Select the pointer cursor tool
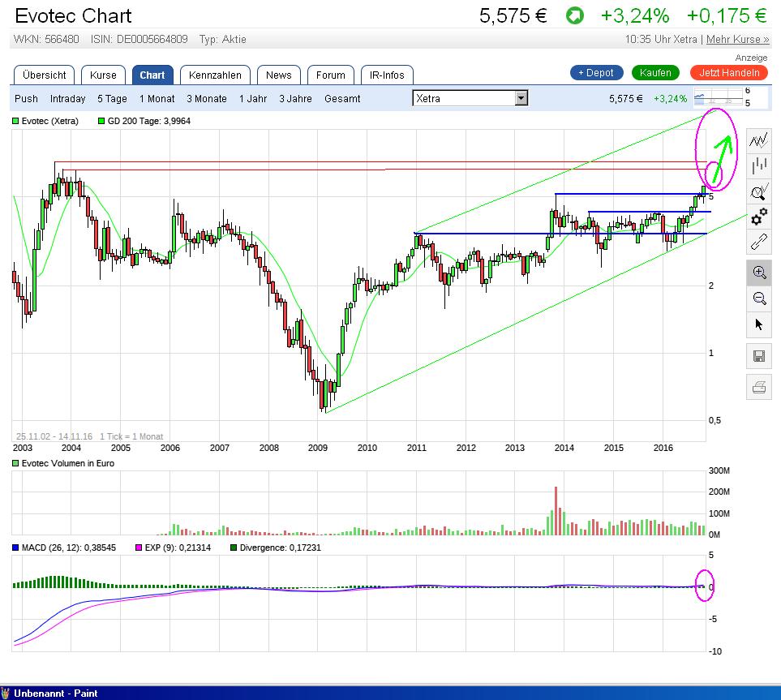Screen dimensions: 781x700 [x=758, y=324]
